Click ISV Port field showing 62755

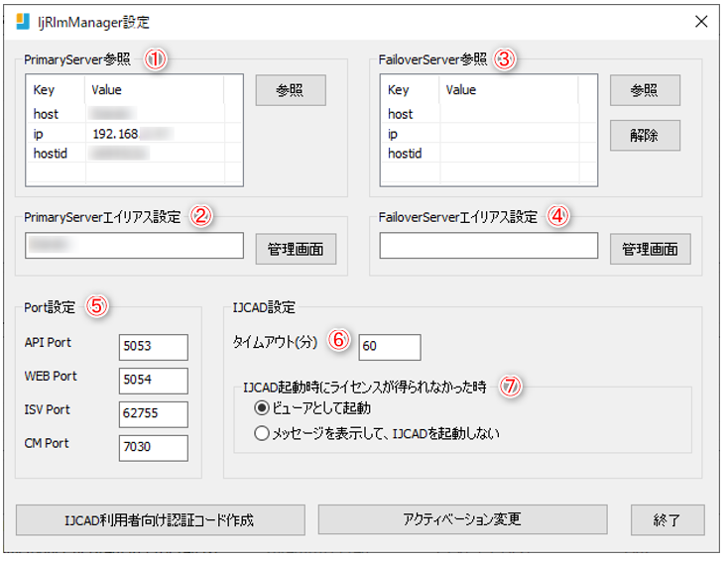pyautogui.click(x=153, y=414)
